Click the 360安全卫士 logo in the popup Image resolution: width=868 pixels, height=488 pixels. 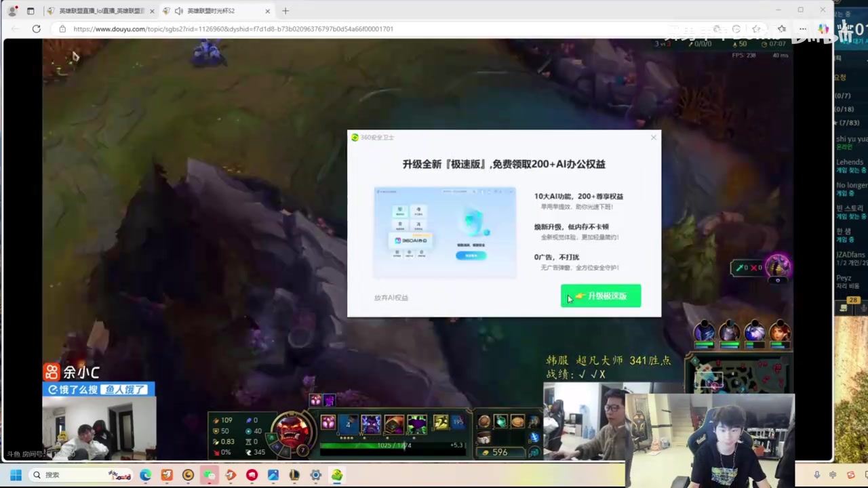pos(355,138)
